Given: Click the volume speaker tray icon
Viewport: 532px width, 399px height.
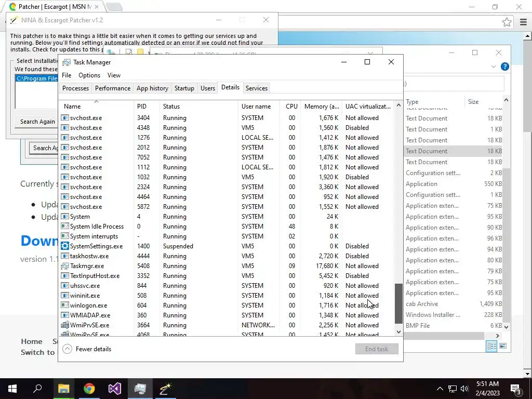Looking at the screenshot, I should pyautogui.click(x=464, y=389).
